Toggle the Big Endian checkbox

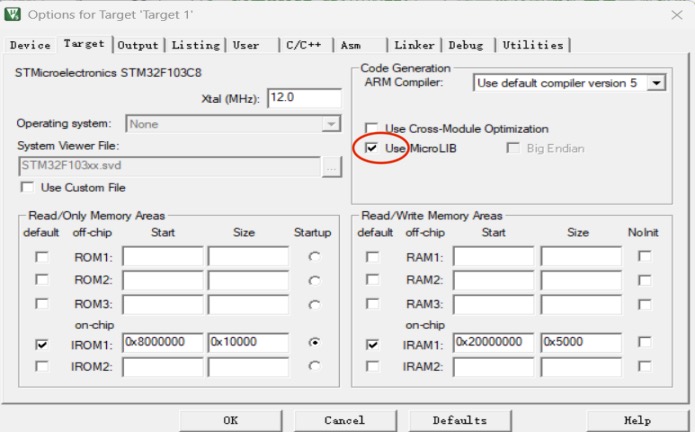(x=513, y=148)
